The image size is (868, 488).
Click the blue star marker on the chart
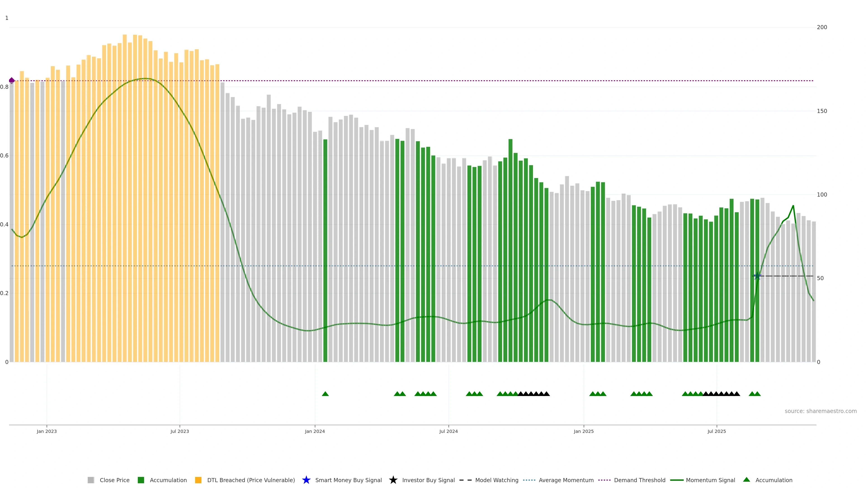pyautogui.click(x=757, y=276)
